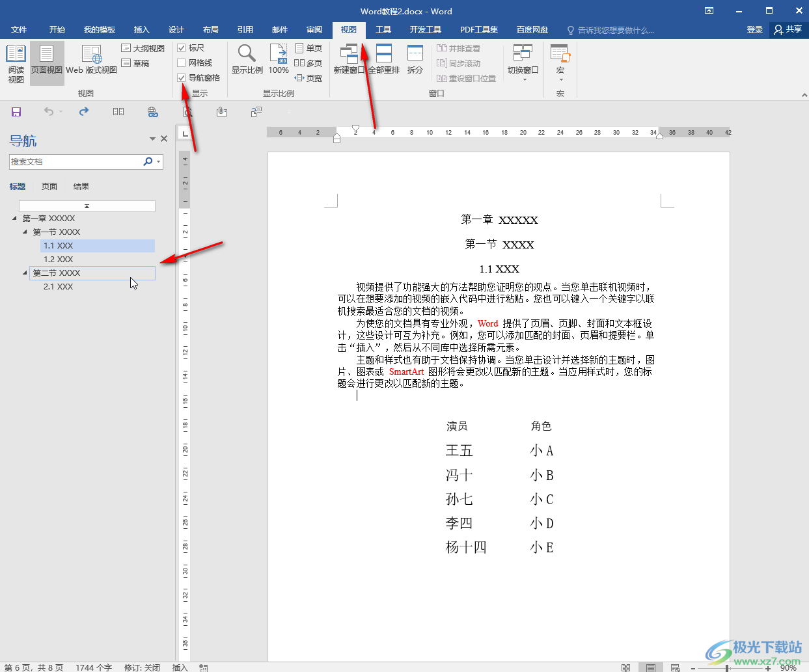Click 登录 to sign in
The height and width of the screenshot is (672, 809).
point(755,30)
